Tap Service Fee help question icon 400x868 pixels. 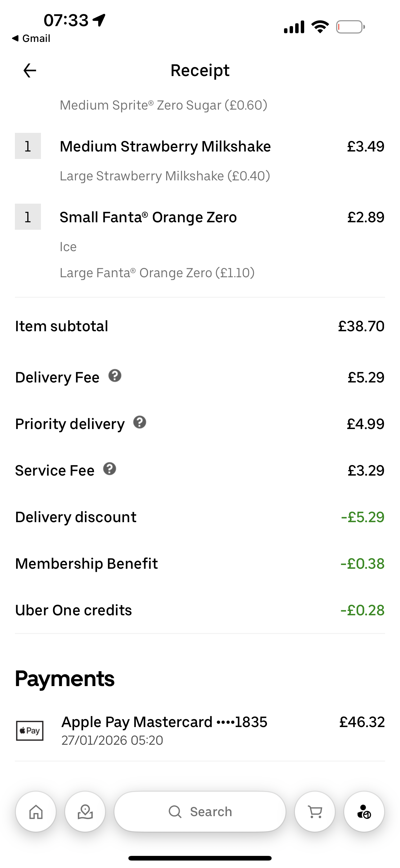pos(110,469)
